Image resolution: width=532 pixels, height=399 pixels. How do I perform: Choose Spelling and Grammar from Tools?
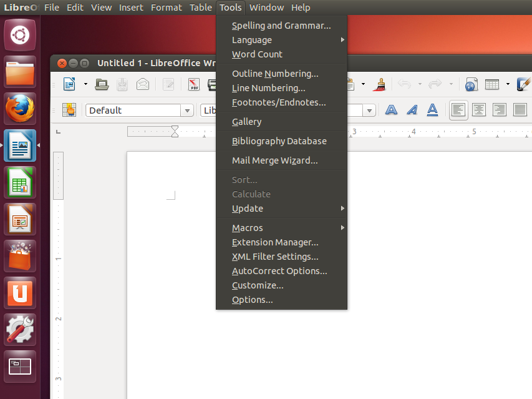[282, 26]
